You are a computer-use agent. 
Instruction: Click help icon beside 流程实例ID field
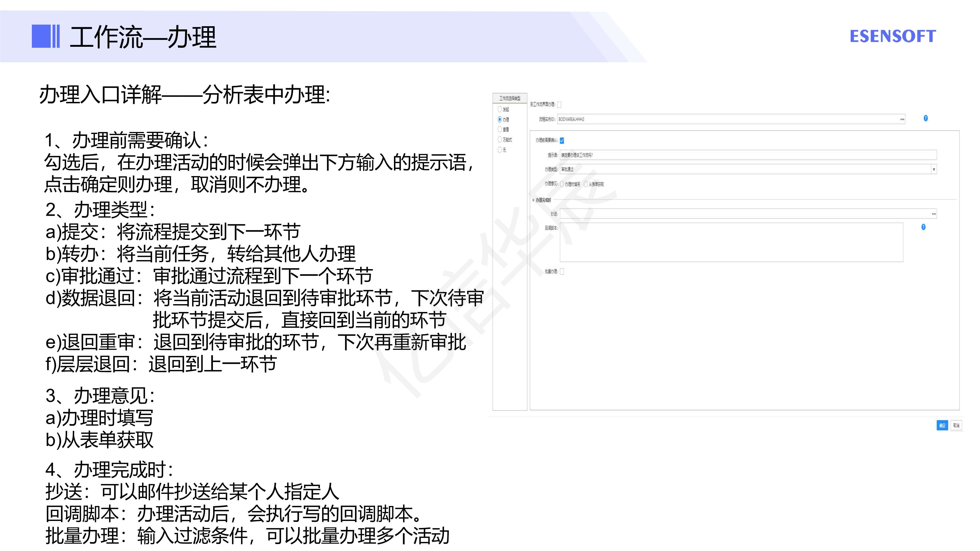[x=925, y=118]
